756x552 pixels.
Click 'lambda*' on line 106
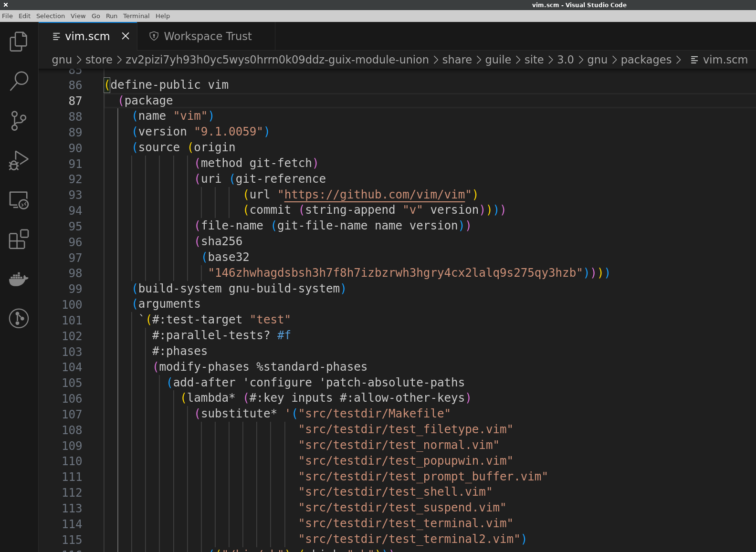[x=211, y=398]
